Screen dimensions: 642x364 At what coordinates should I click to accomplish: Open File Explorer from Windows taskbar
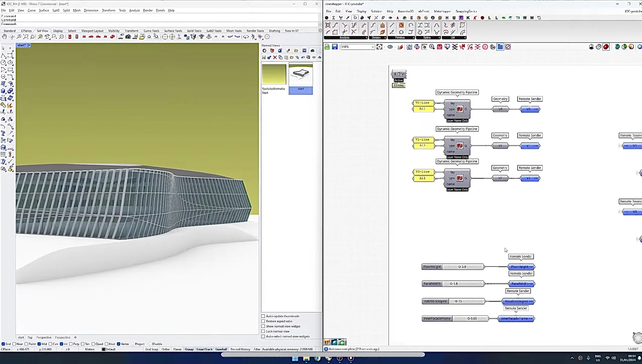click(306, 359)
